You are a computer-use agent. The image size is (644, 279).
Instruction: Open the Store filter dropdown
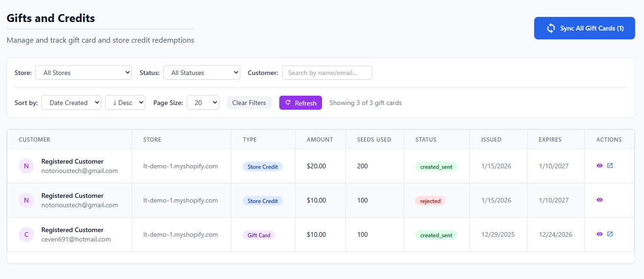[84, 73]
